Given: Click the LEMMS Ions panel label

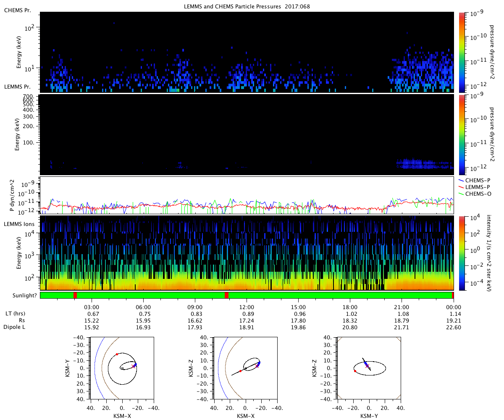Looking at the screenshot, I should [x=19, y=225].
